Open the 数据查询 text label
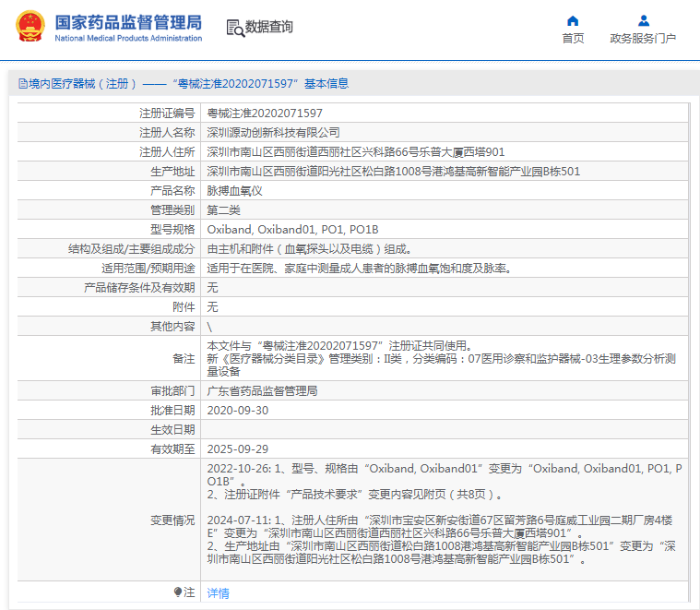Viewport: 700px width, 610px height. tap(269, 28)
